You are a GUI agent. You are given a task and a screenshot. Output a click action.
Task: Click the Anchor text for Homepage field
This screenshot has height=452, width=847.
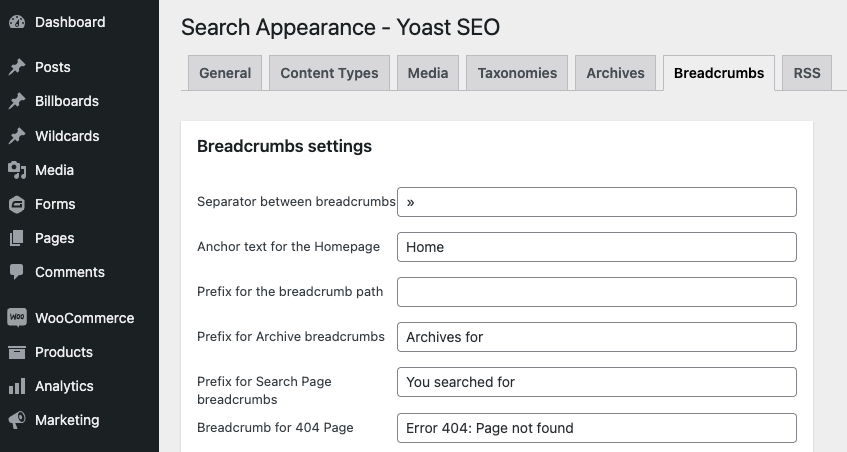point(596,247)
